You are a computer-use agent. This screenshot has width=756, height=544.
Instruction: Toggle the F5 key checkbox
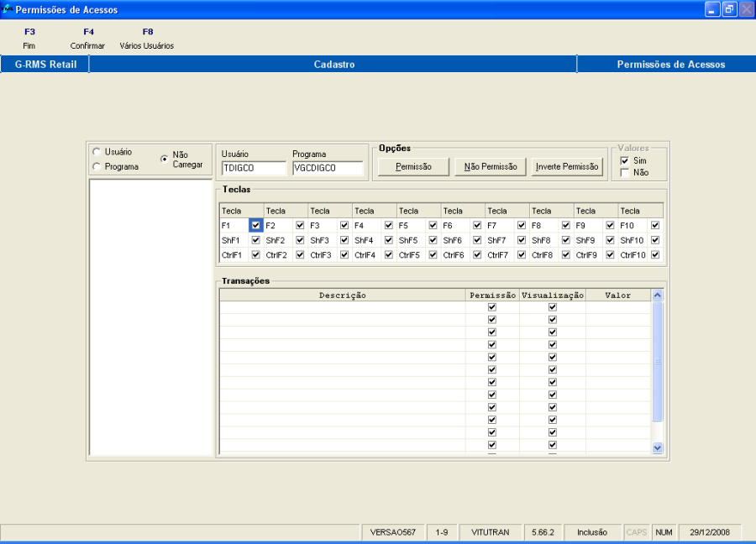(x=433, y=225)
